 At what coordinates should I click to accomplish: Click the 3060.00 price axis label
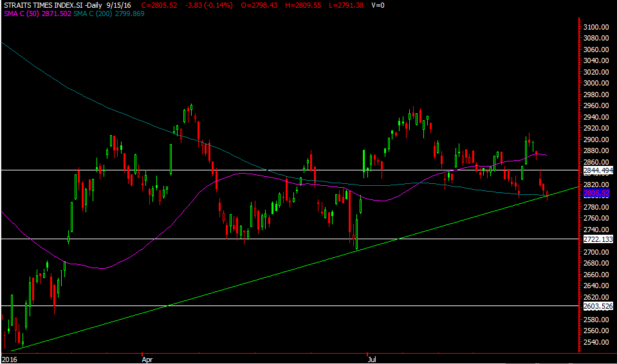(596, 50)
